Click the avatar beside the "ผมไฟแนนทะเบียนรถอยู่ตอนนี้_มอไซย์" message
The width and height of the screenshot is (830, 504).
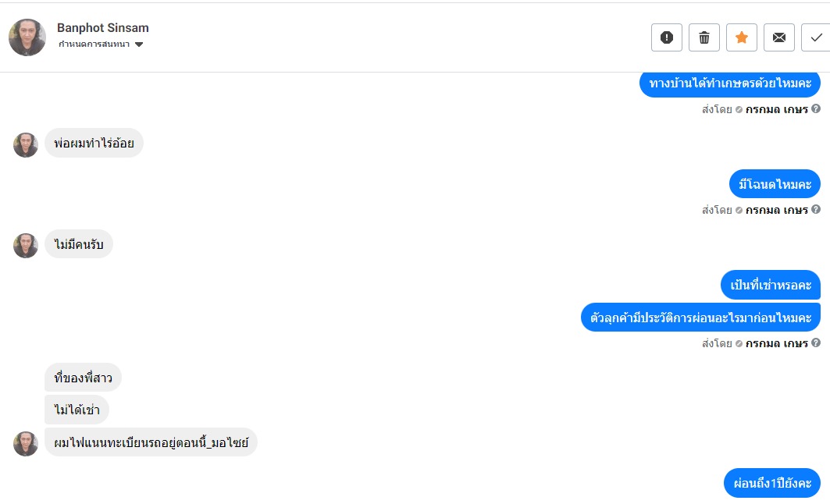(x=26, y=443)
